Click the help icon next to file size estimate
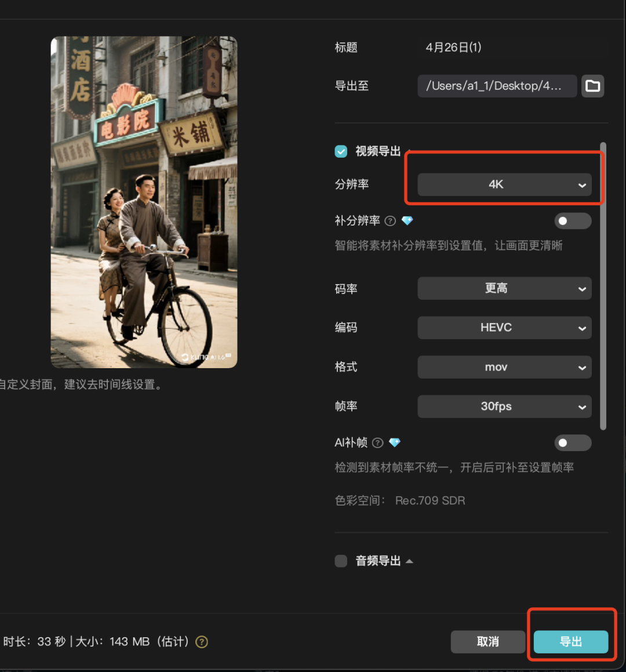The height and width of the screenshot is (672, 626). pyautogui.click(x=201, y=642)
